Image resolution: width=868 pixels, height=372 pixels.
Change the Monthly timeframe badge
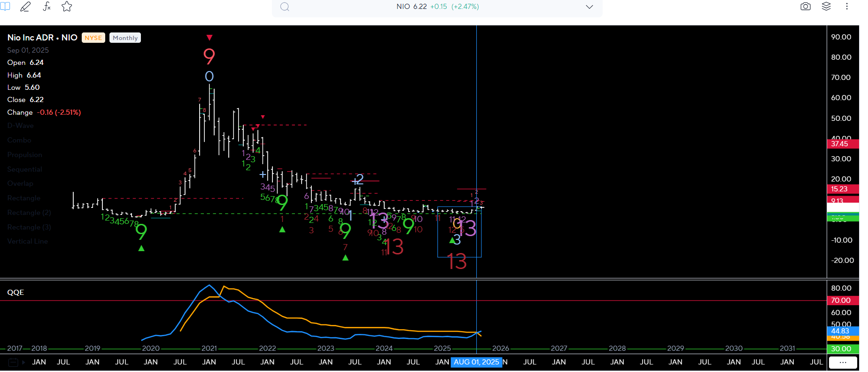point(125,38)
